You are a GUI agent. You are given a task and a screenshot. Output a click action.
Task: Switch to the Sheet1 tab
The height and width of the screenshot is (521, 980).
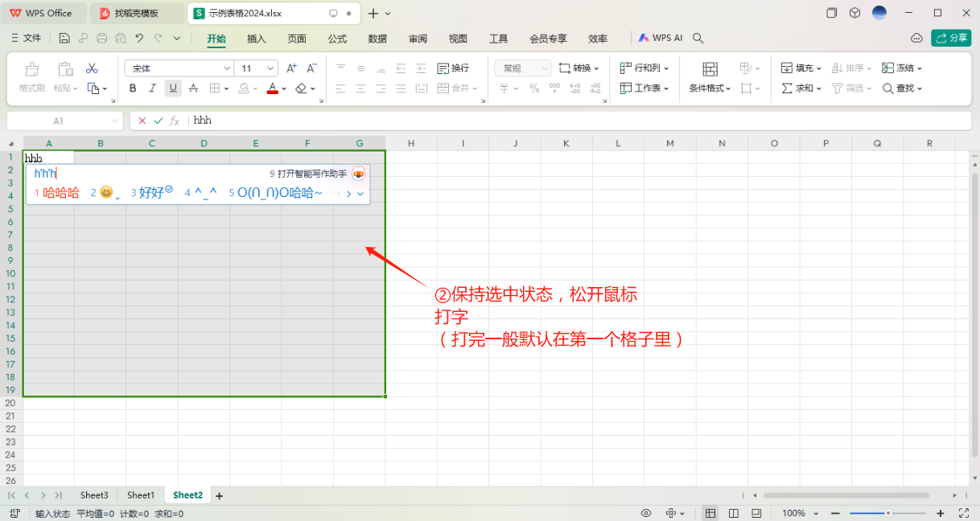(140, 495)
